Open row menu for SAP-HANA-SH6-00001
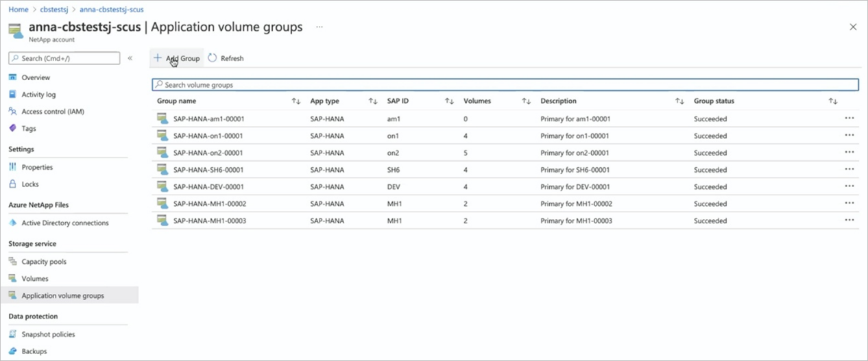The width and height of the screenshot is (868, 361). [849, 169]
